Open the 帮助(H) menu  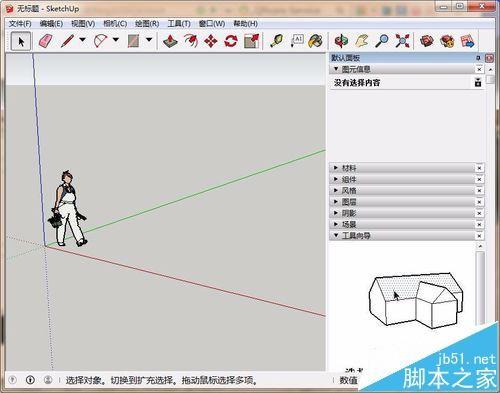coord(246,24)
